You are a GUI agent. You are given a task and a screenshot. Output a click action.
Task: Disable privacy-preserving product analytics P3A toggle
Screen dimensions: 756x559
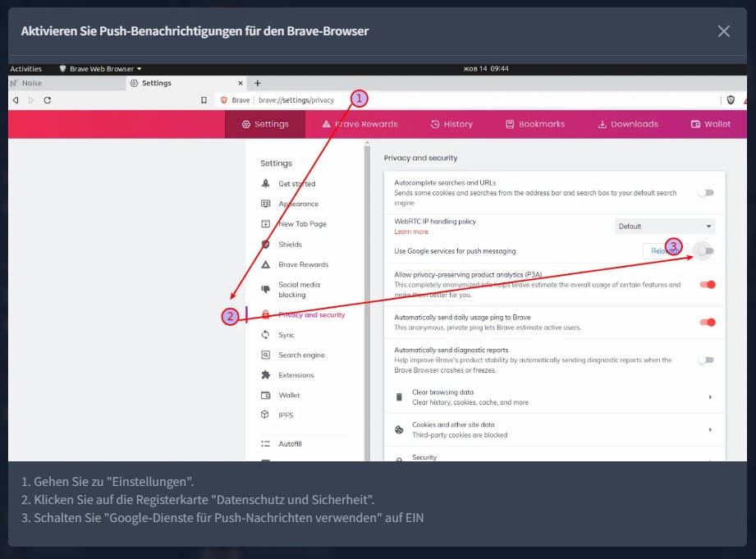click(x=708, y=285)
